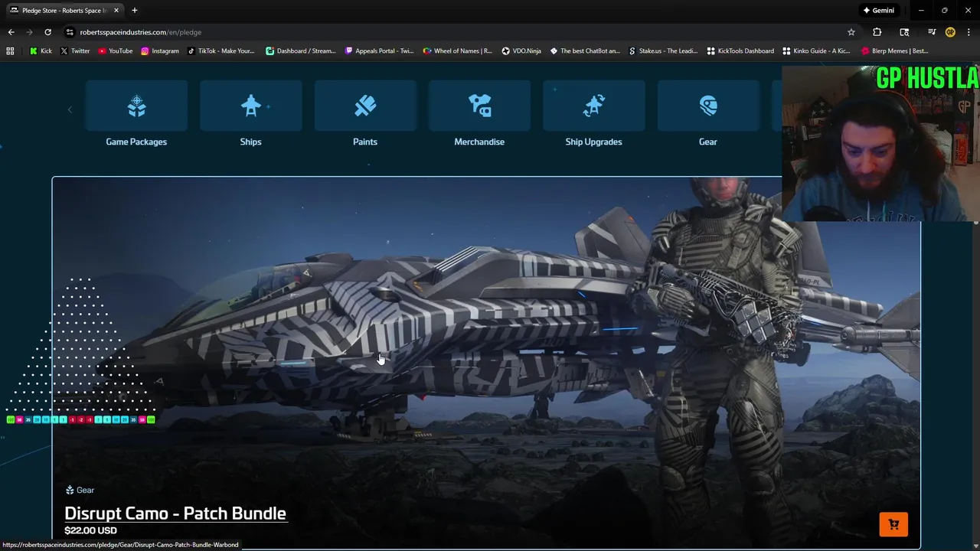The image size is (980, 551).
Task: Open the Extensions puzzle icon
Action: (877, 32)
